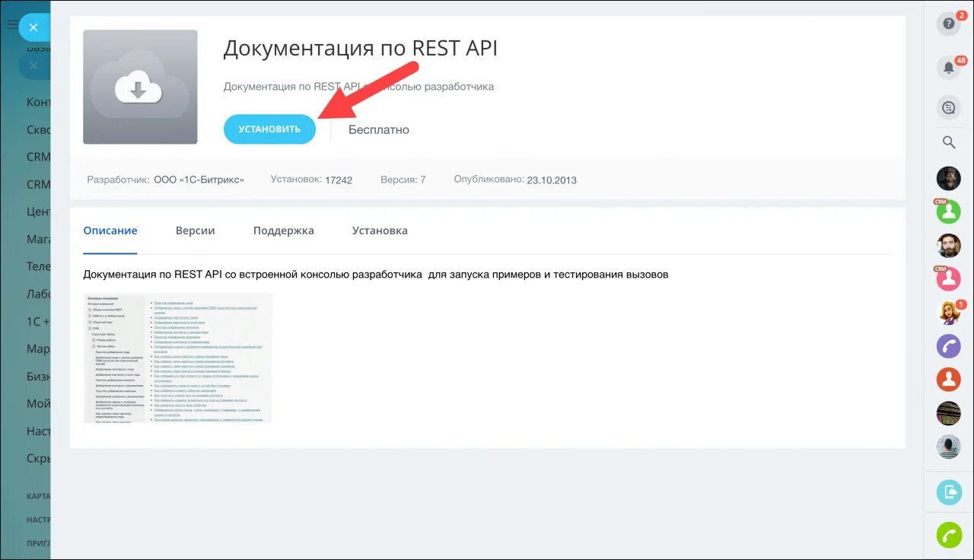Click the Версия: 7 label
974x560 pixels.
(403, 180)
